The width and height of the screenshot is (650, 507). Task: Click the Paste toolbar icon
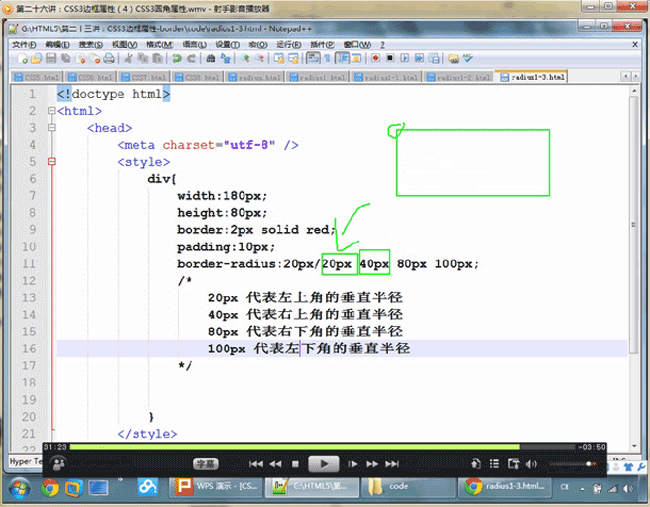(158, 58)
